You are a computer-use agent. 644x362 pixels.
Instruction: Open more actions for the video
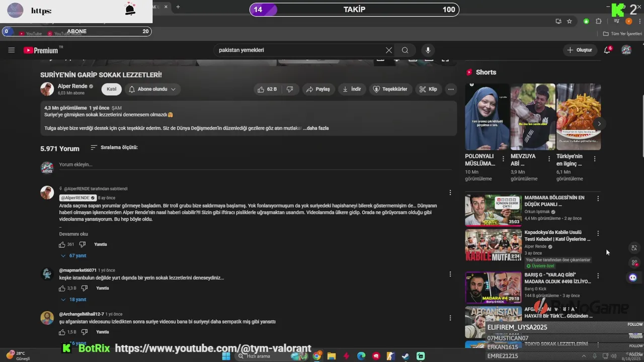(451, 89)
